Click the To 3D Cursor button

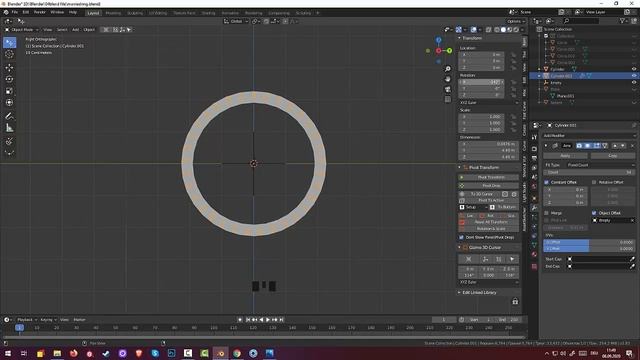coord(482,194)
